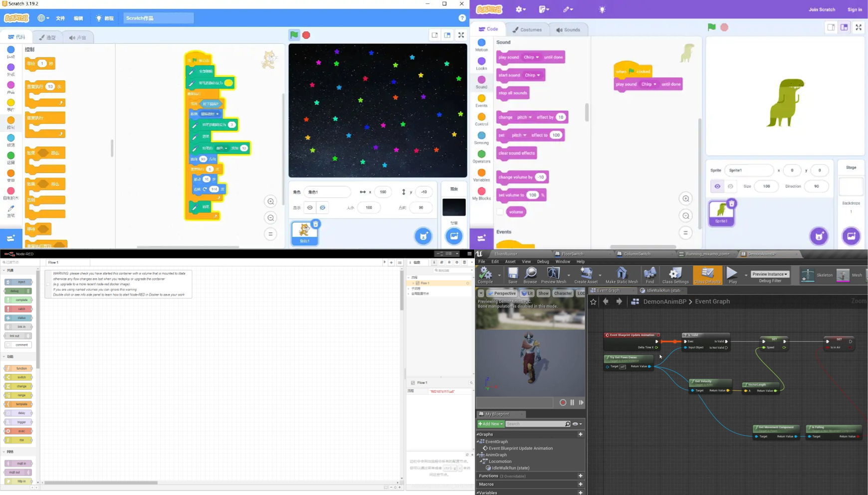
Task: Open the Preview Instance dropdown in Unreal
Action: click(x=770, y=274)
